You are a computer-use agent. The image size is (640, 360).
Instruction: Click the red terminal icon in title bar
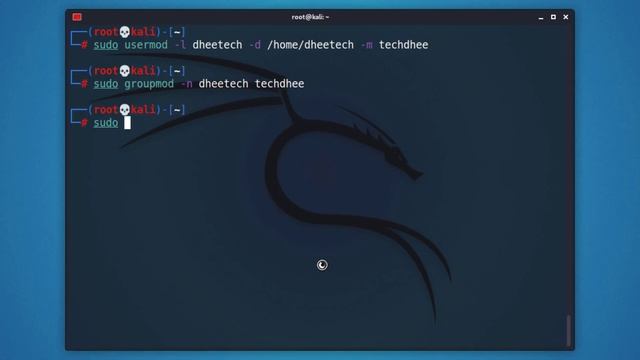pyautogui.click(x=77, y=17)
